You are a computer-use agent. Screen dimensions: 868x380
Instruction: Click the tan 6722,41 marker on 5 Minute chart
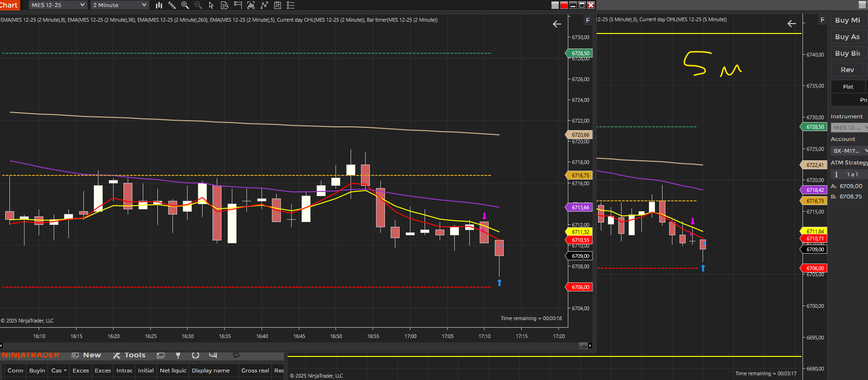[x=814, y=165]
